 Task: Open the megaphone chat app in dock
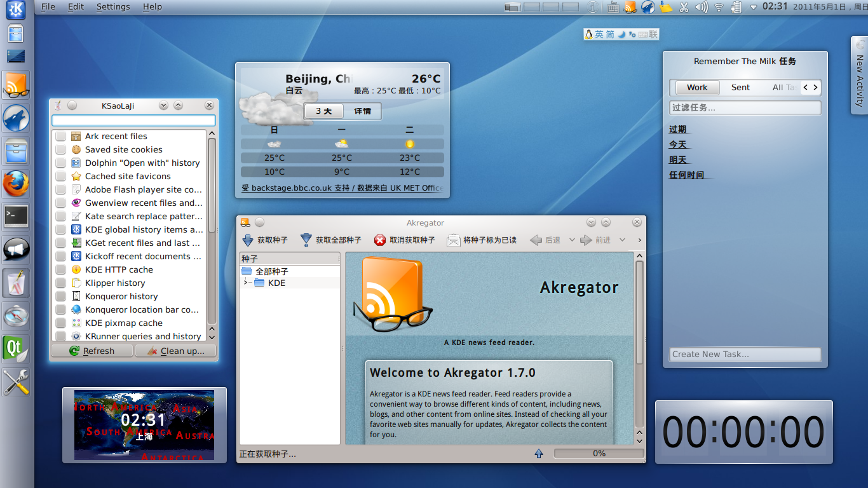(16, 250)
